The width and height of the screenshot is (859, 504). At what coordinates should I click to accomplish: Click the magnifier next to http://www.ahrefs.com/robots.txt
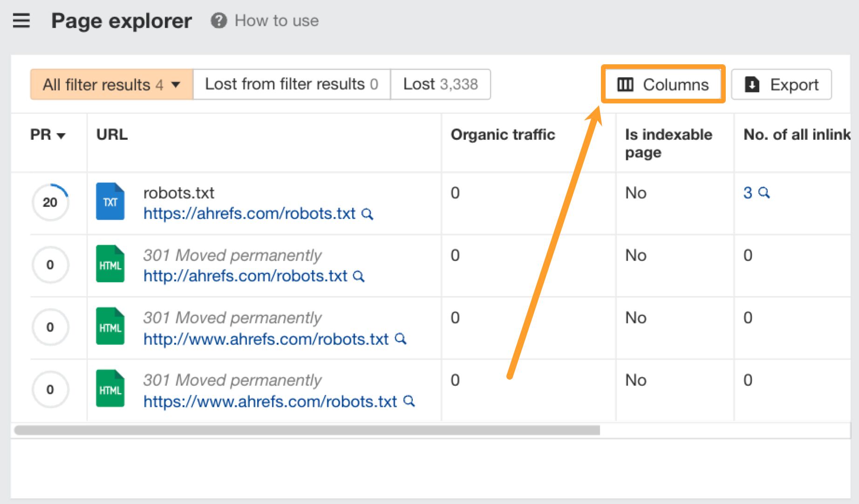[400, 339]
